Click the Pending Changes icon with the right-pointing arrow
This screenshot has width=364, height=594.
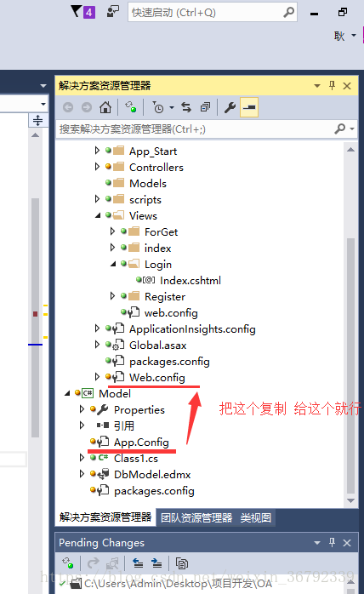click(156, 563)
